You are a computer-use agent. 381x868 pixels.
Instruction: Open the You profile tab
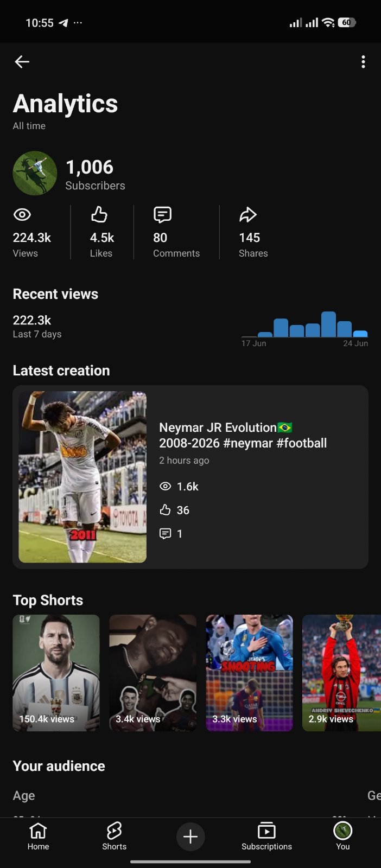coord(343,837)
